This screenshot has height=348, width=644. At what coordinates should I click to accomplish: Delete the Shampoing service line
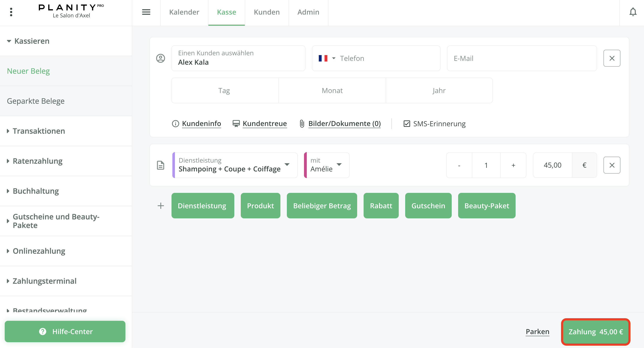pyautogui.click(x=611, y=165)
